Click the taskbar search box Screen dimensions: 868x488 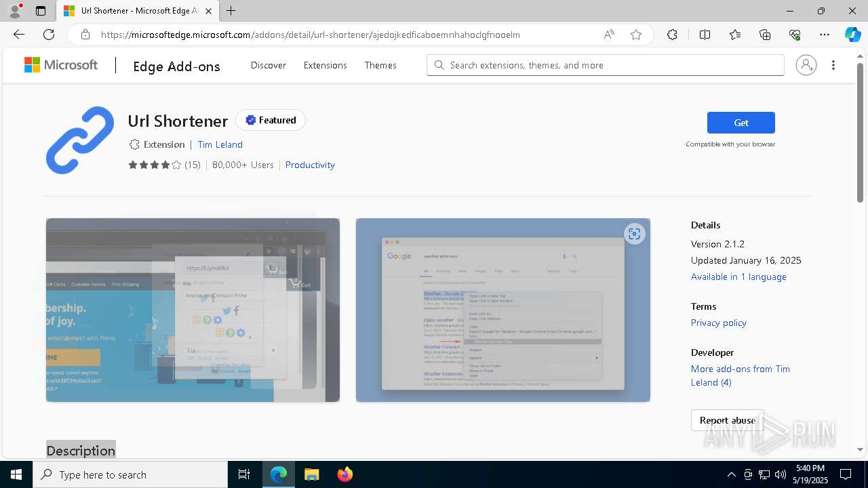pyautogui.click(x=130, y=474)
